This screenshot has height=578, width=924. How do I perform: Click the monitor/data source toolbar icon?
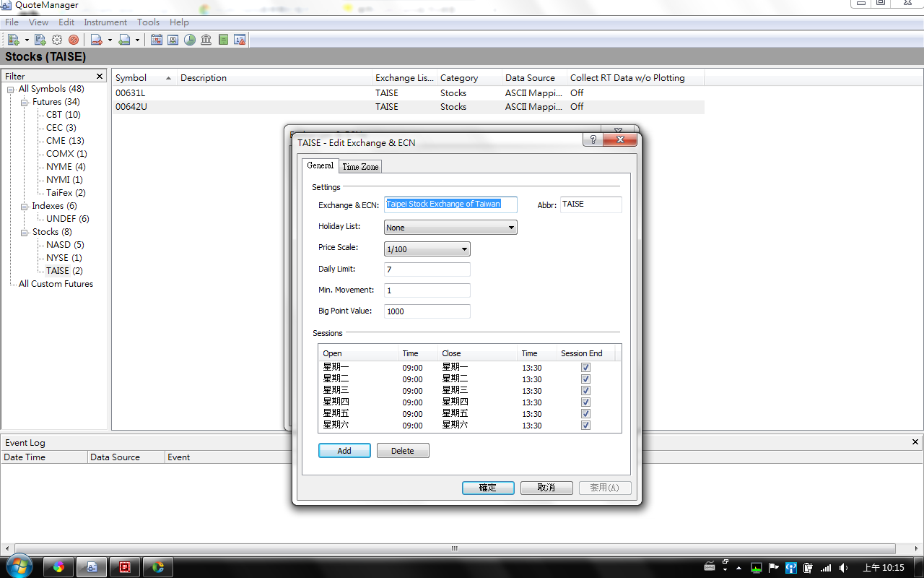(x=173, y=40)
